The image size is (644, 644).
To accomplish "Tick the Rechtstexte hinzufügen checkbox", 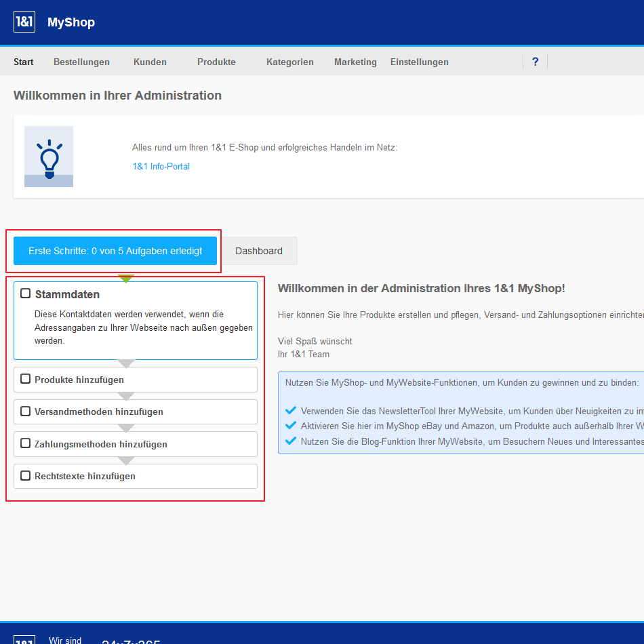I will [x=26, y=476].
